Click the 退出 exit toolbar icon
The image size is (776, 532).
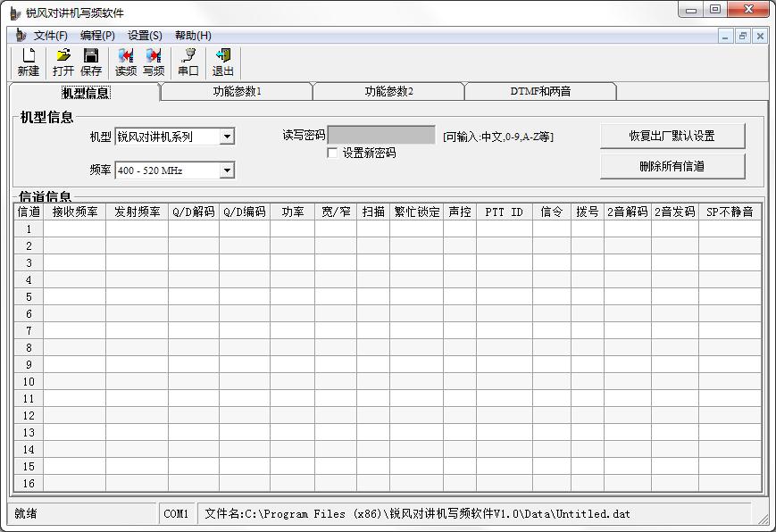[x=222, y=62]
